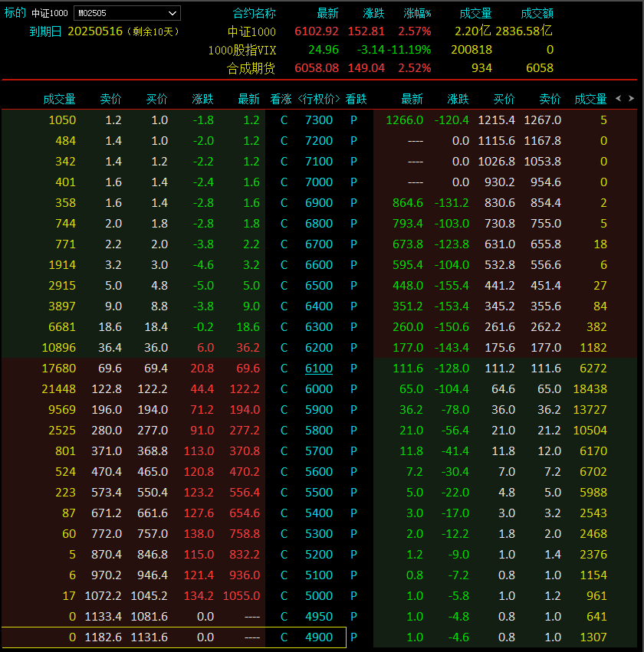Click call latest price 69.6
This screenshot has height=652, width=644.
coord(248,369)
